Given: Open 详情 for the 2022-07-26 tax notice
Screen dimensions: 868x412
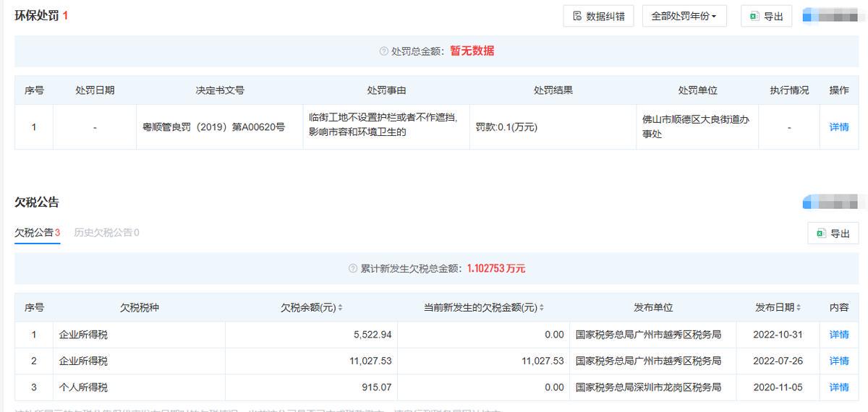Looking at the screenshot, I should tap(838, 361).
